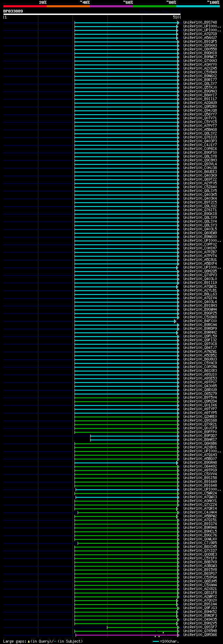Click label UniRef100_B9FDD7
The height and width of the screenshot is (644, 223).
200,436
